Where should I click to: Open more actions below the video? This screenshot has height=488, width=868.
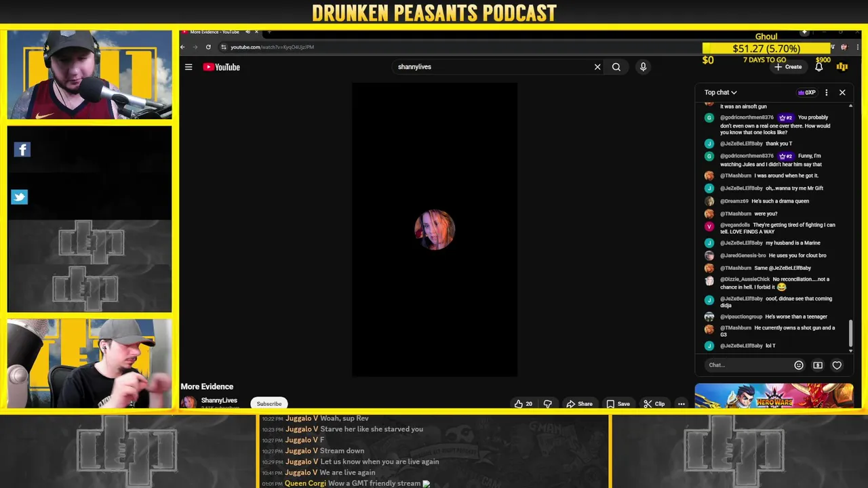tap(682, 403)
